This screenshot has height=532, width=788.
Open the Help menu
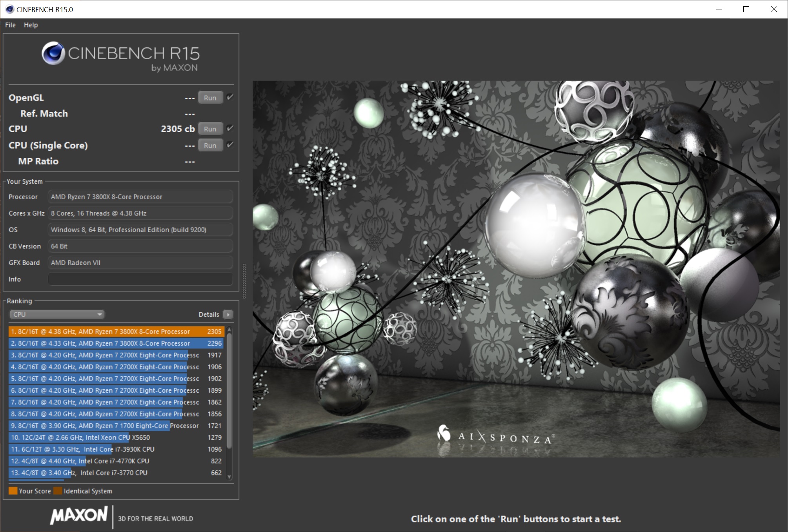coord(31,25)
